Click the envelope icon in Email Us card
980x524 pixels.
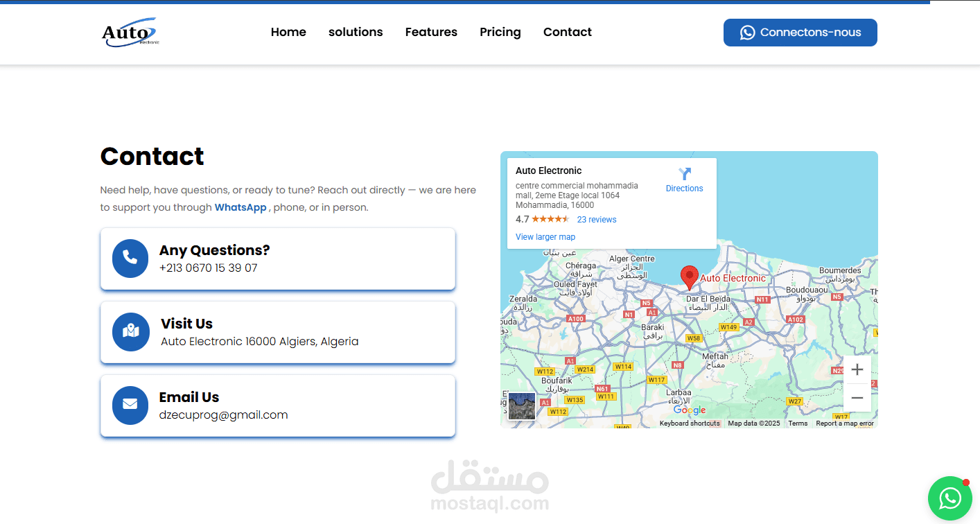pos(130,405)
